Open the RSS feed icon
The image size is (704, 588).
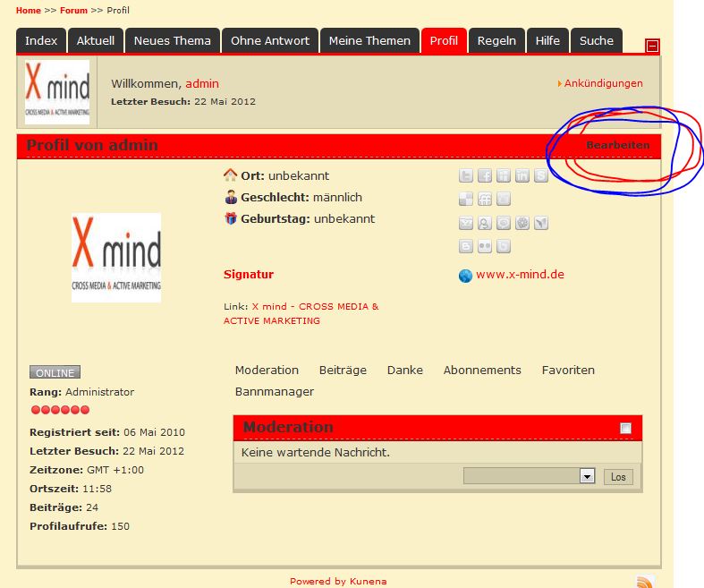click(645, 582)
